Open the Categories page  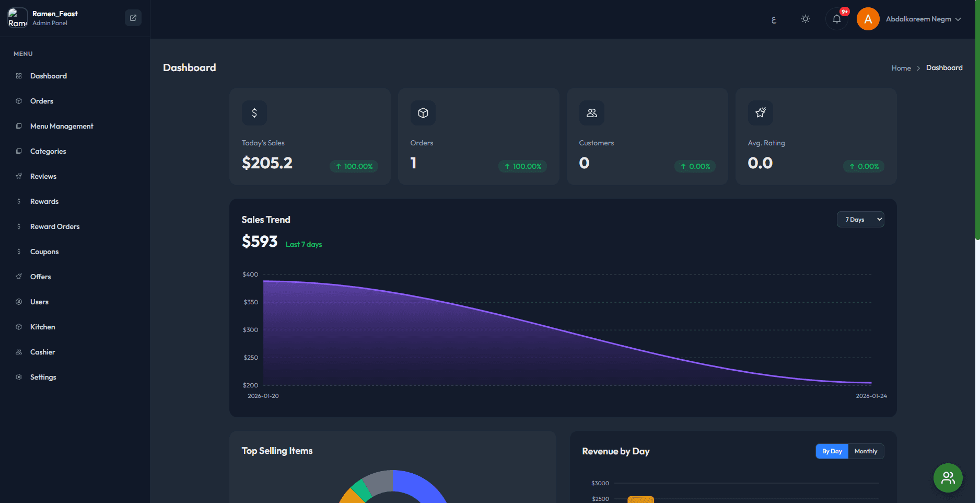[x=48, y=151]
